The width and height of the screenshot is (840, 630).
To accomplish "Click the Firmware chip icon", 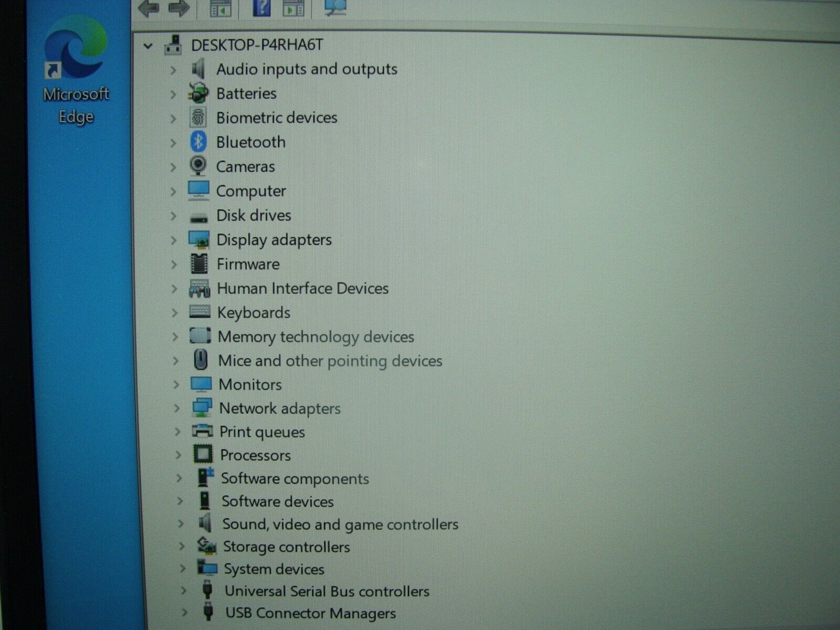I will (199, 264).
